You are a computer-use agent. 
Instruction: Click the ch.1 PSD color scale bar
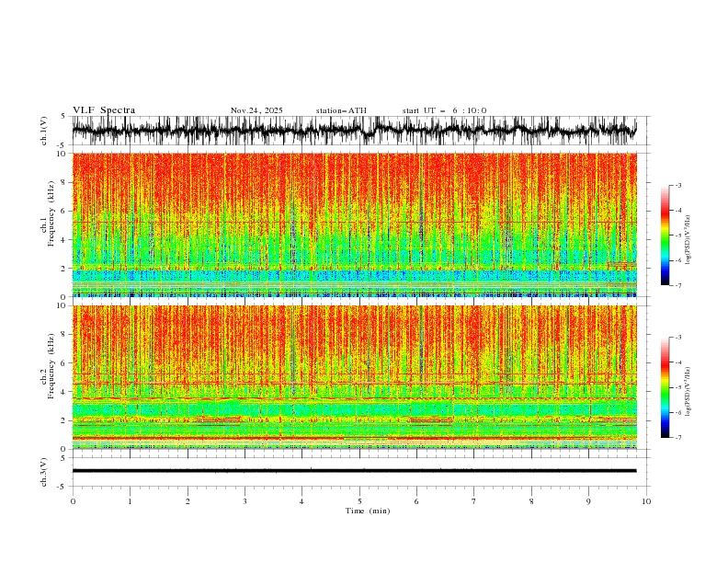665,236
